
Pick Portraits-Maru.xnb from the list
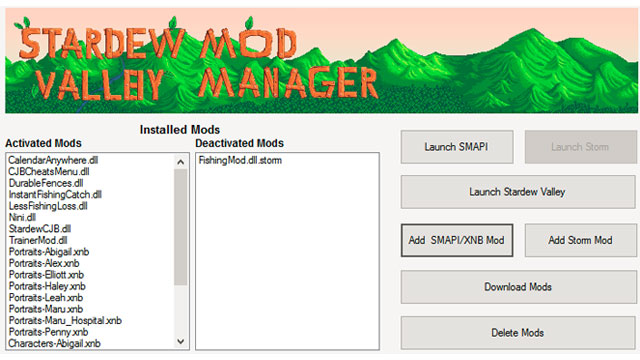(46, 309)
